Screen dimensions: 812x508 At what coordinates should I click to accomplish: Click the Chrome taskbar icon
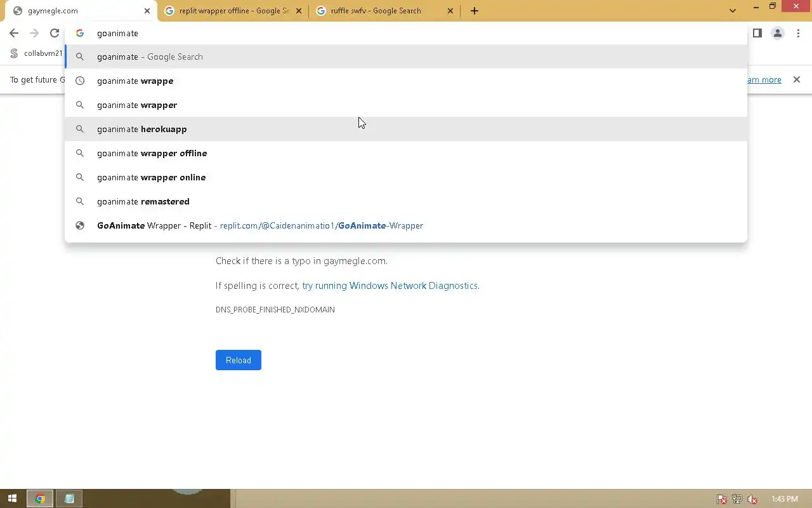[x=40, y=498]
